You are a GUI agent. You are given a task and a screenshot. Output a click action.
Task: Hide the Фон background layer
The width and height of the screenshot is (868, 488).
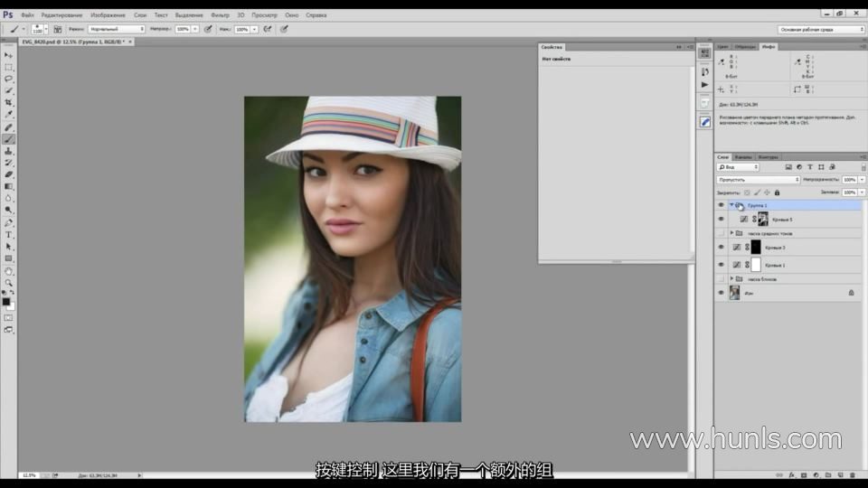click(x=721, y=293)
